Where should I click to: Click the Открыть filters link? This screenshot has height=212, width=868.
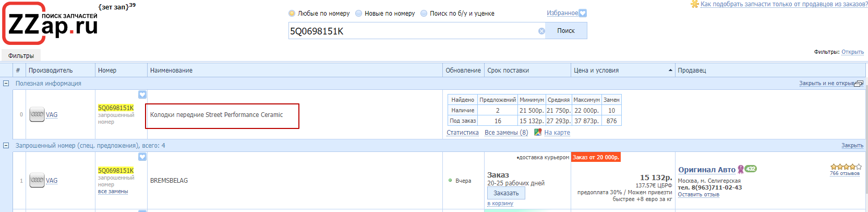coord(852,52)
